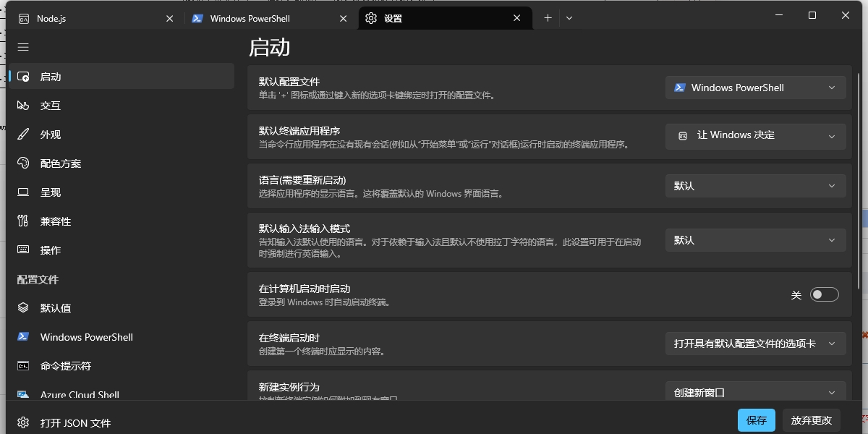The width and height of the screenshot is (868, 434).
Task: Enable 在计算机启动时启动 toggle
Action: point(824,294)
